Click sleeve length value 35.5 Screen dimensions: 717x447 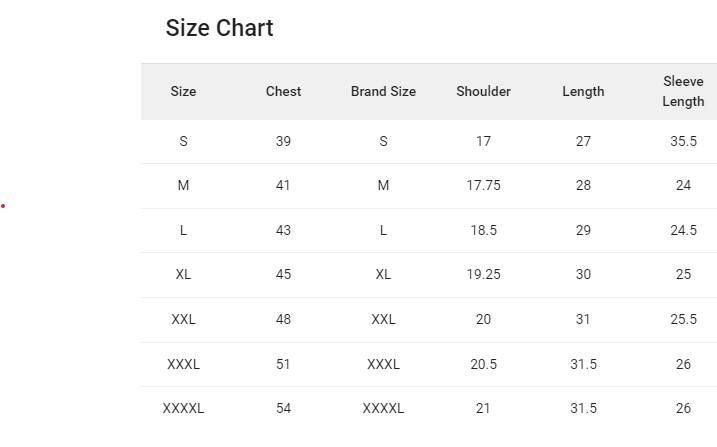point(683,141)
